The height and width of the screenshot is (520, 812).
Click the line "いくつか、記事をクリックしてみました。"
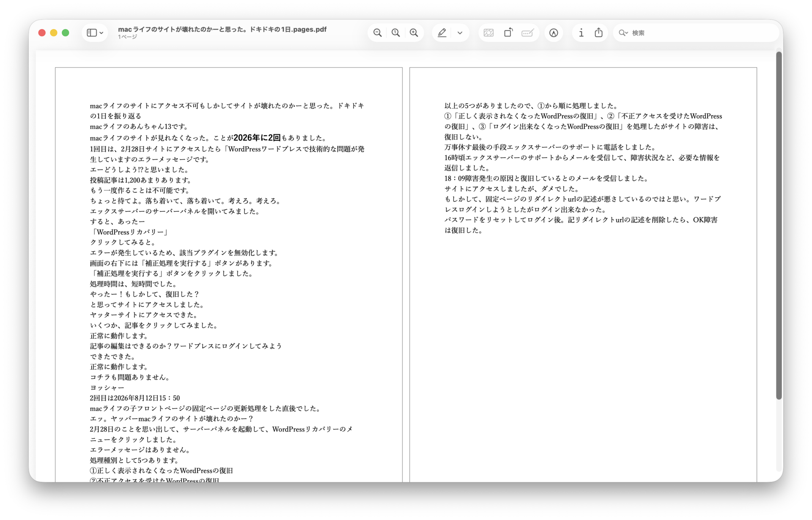coord(154,326)
